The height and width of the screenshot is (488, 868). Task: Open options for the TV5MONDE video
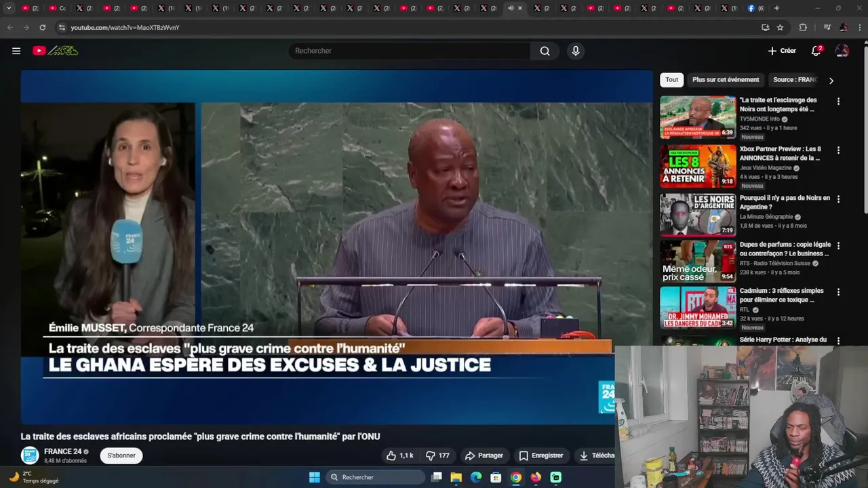pyautogui.click(x=838, y=101)
